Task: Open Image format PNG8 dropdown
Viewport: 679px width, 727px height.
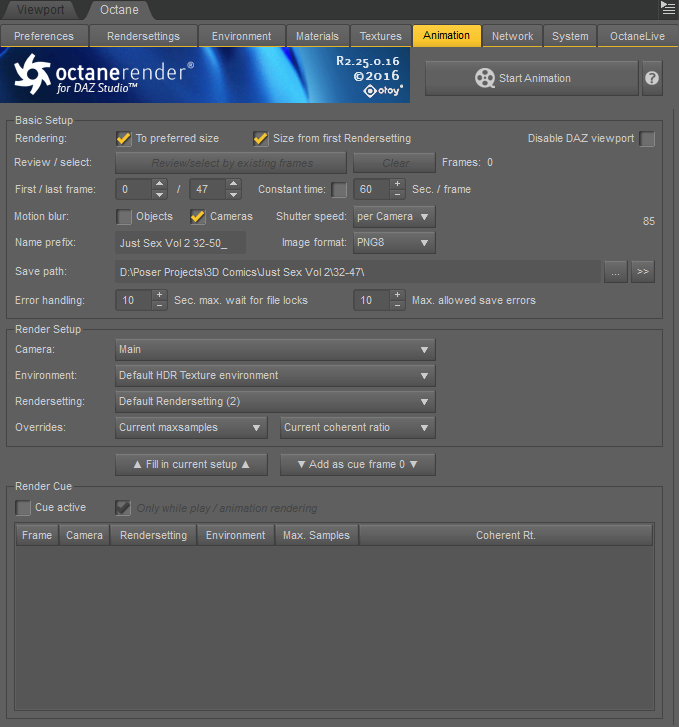Action: tap(394, 242)
